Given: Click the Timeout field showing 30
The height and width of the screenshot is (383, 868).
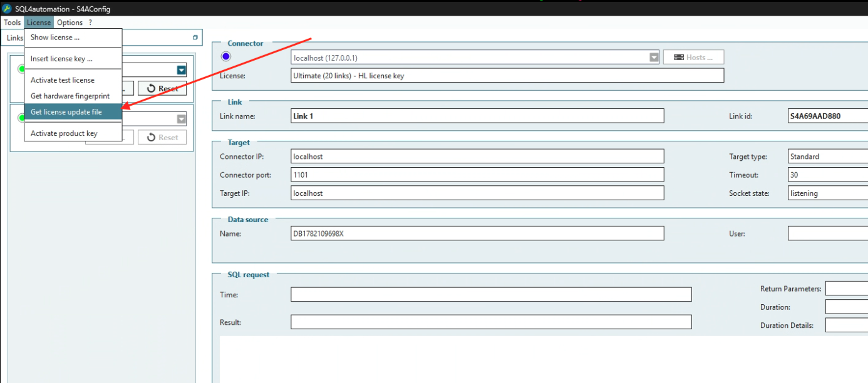Looking at the screenshot, I should (x=827, y=175).
